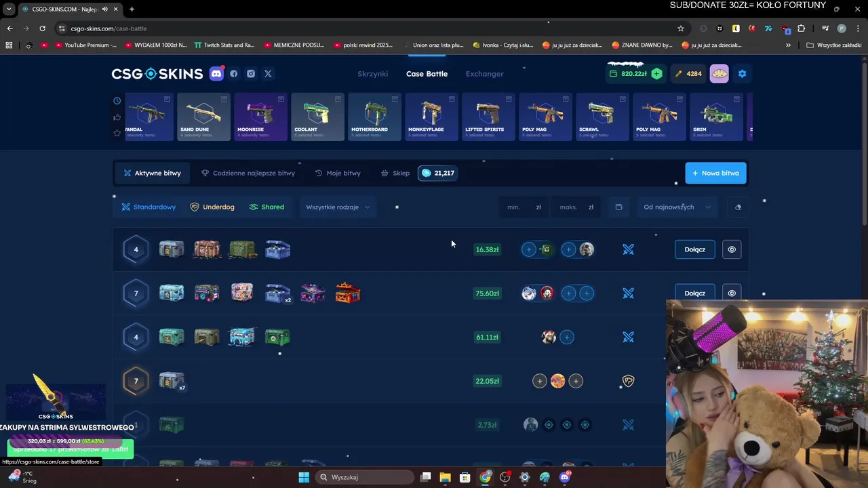
Task: Click the LIFTED SPIRITS drop thumbnail
Action: tap(489, 117)
